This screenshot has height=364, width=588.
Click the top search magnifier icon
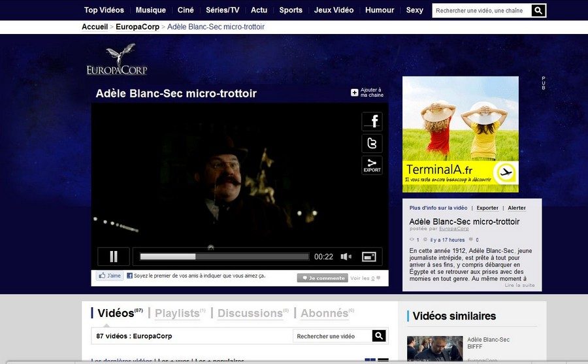[538, 10]
